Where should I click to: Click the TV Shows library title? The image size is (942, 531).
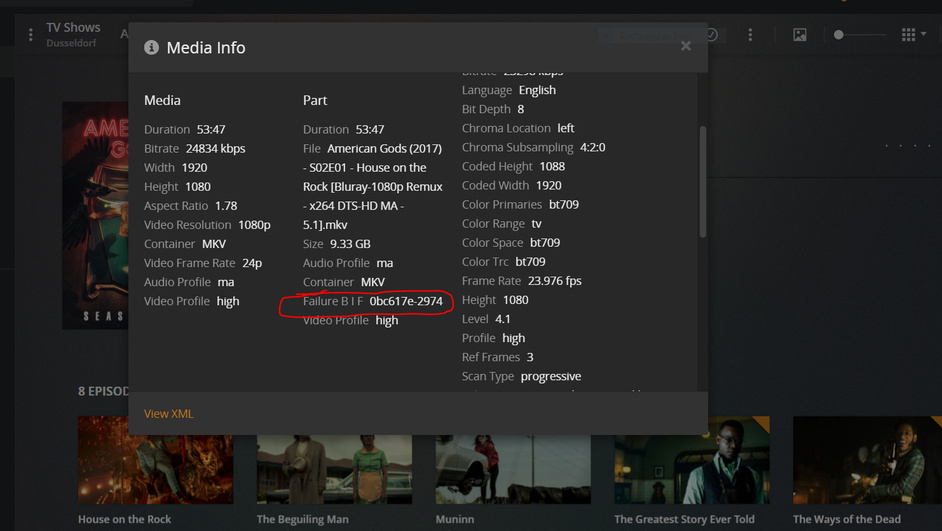coord(73,28)
